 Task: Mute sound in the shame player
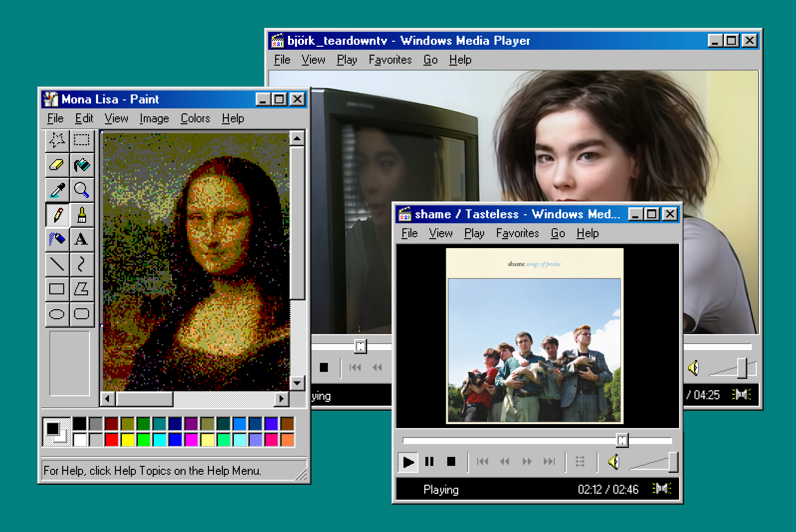point(614,462)
